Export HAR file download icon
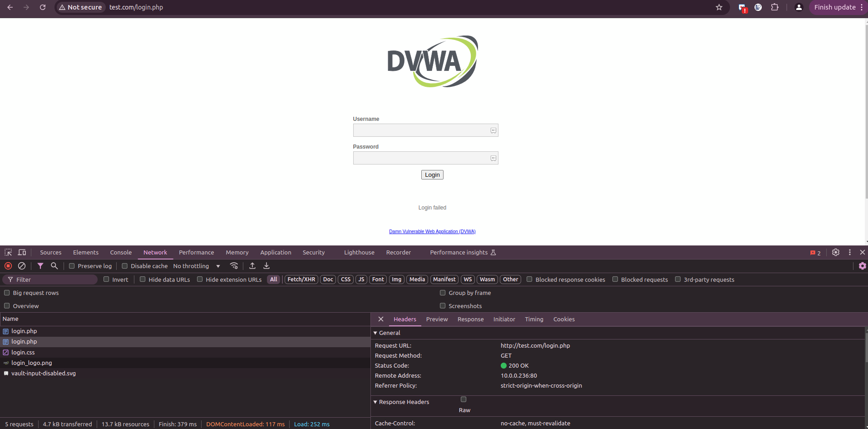The height and width of the screenshot is (429, 868). [x=266, y=266]
